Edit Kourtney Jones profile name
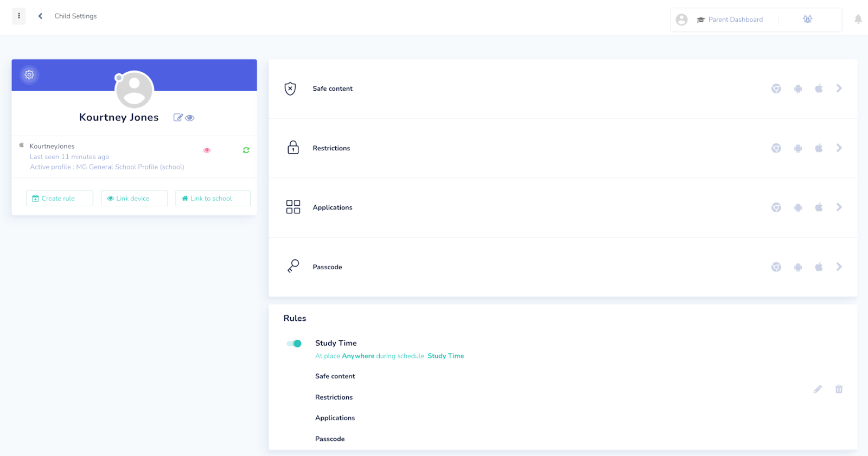Viewport: 868px width, 456px height. [177, 117]
